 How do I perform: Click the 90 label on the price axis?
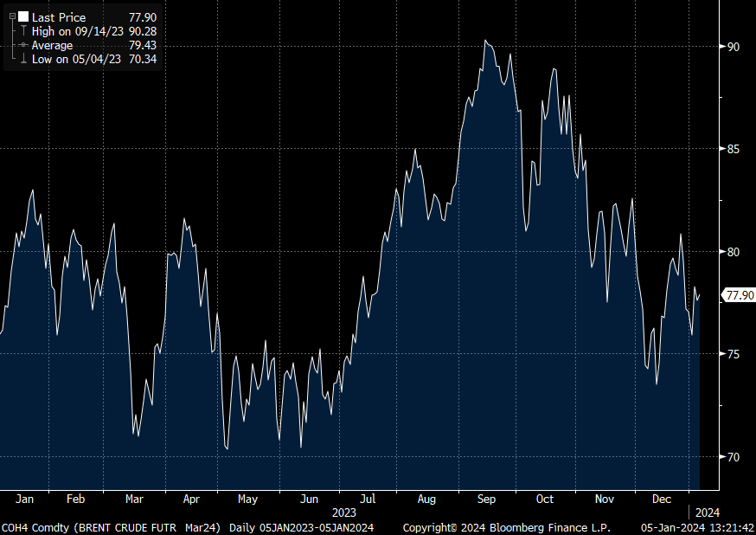coord(733,46)
